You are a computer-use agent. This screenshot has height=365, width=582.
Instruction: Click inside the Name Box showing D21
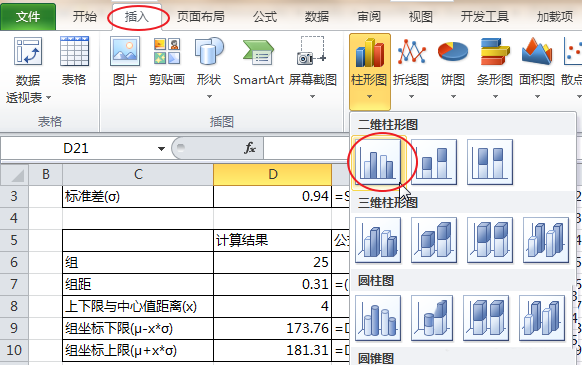point(76,149)
